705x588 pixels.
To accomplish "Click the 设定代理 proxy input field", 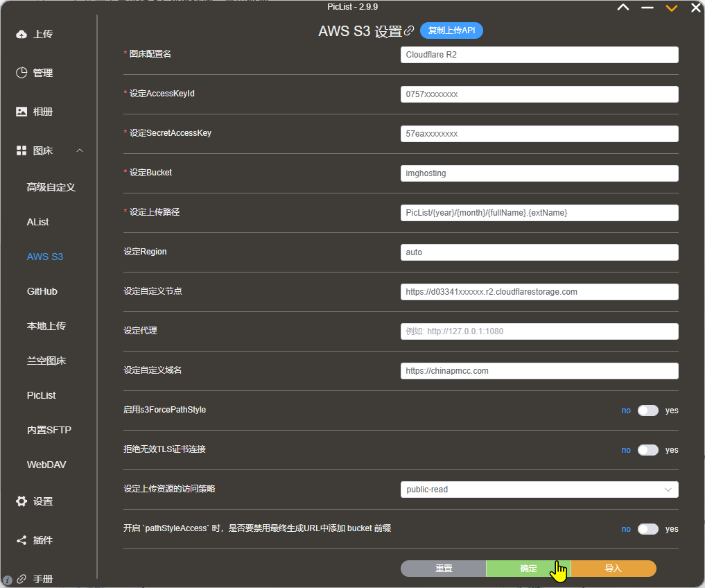I will [x=539, y=331].
